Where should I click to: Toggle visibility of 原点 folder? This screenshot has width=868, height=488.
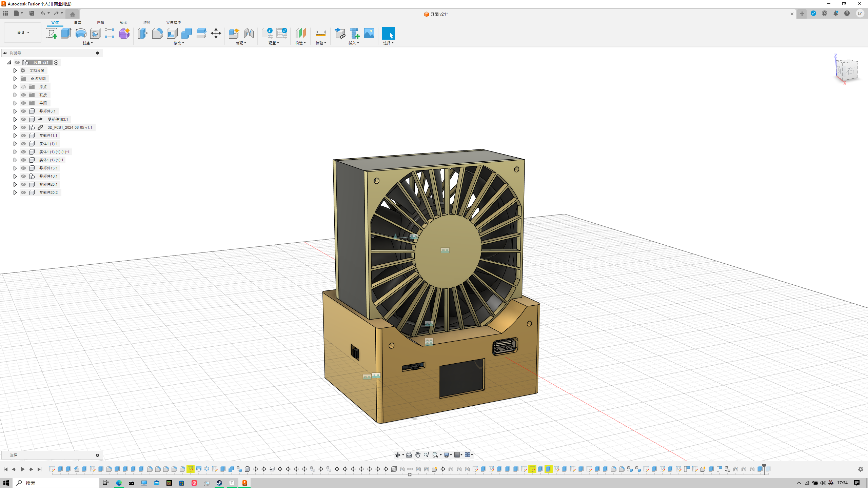coord(23,87)
